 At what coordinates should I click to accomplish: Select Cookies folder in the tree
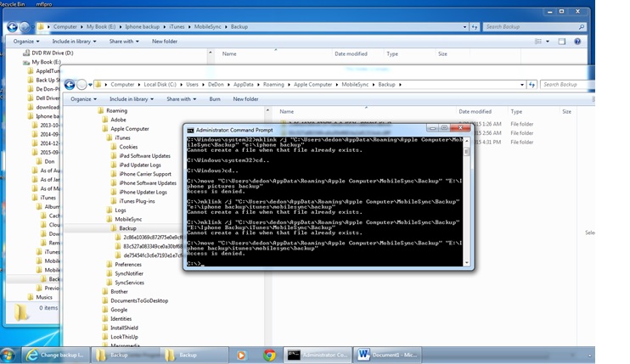[x=128, y=147]
